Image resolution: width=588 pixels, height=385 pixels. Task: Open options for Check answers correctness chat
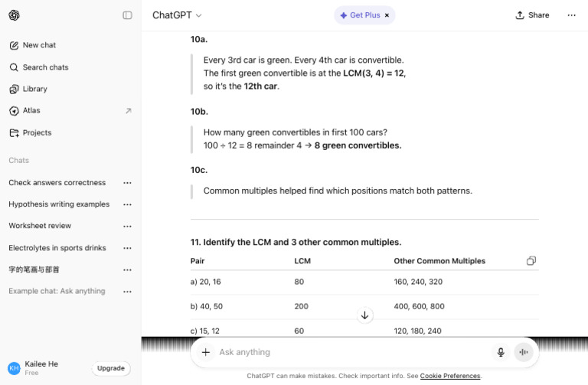(127, 183)
